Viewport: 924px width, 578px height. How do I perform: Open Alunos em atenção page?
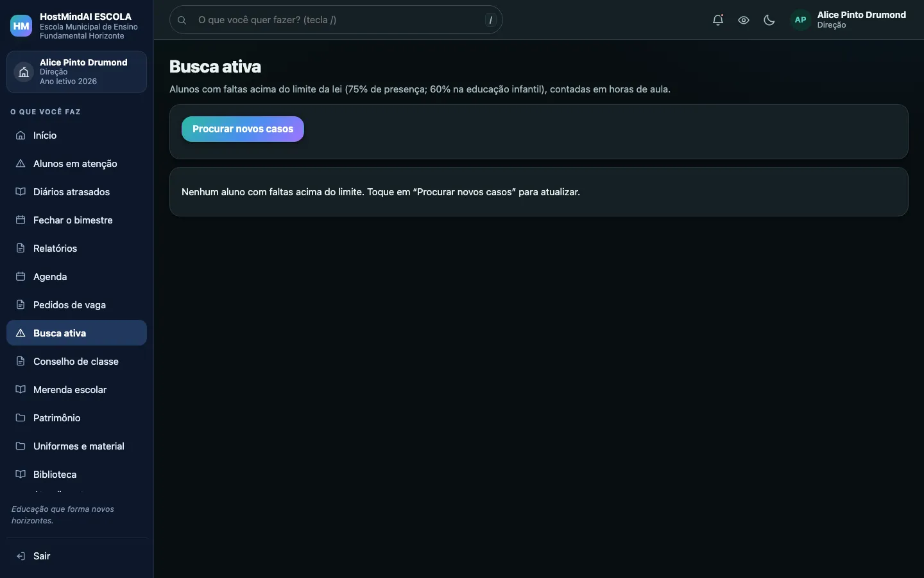[76, 164]
